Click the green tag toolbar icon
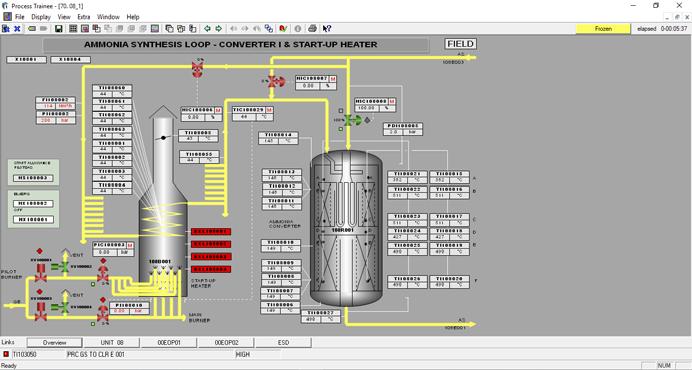Image resolution: width=692 pixels, height=370 pixels. 32,29
